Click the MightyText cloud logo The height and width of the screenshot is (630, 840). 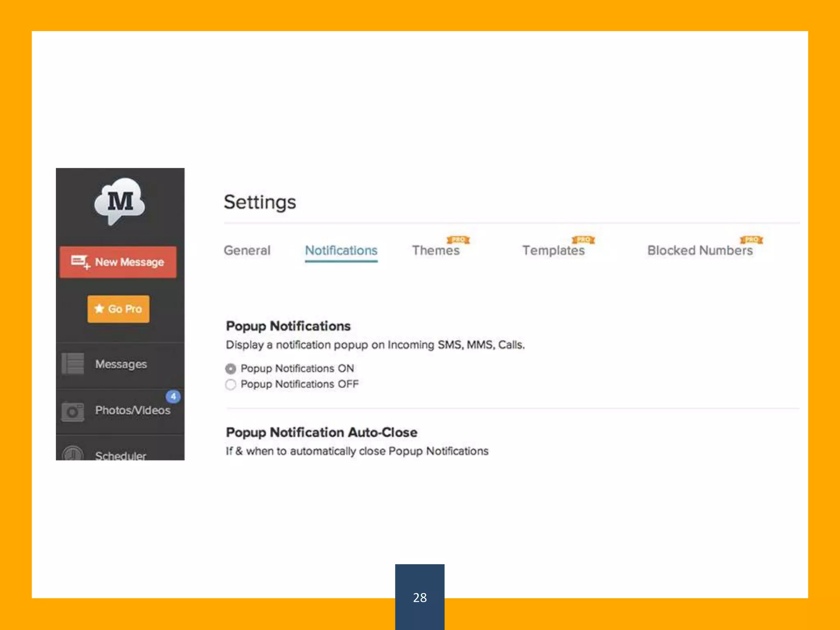pos(120,201)
